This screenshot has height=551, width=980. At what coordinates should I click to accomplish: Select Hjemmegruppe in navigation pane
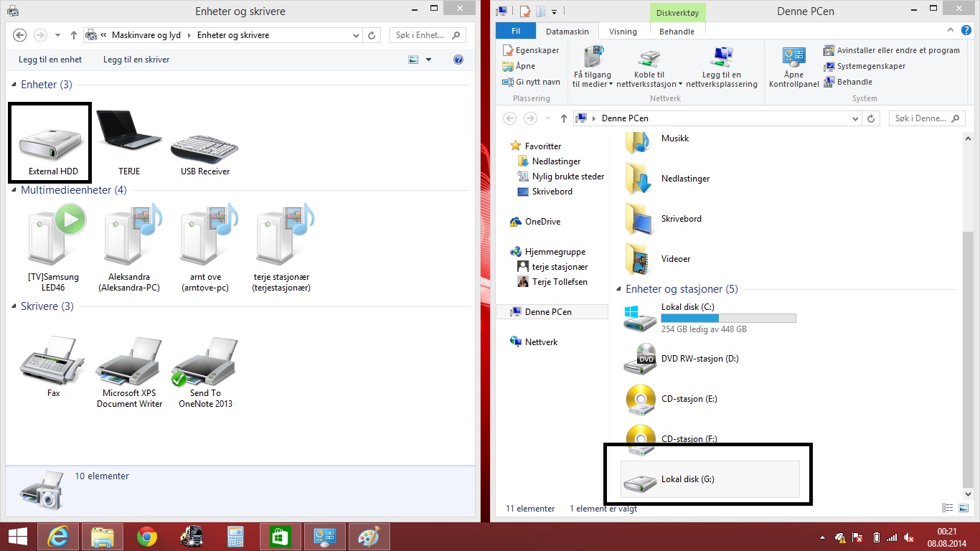(x=555, y=252)
